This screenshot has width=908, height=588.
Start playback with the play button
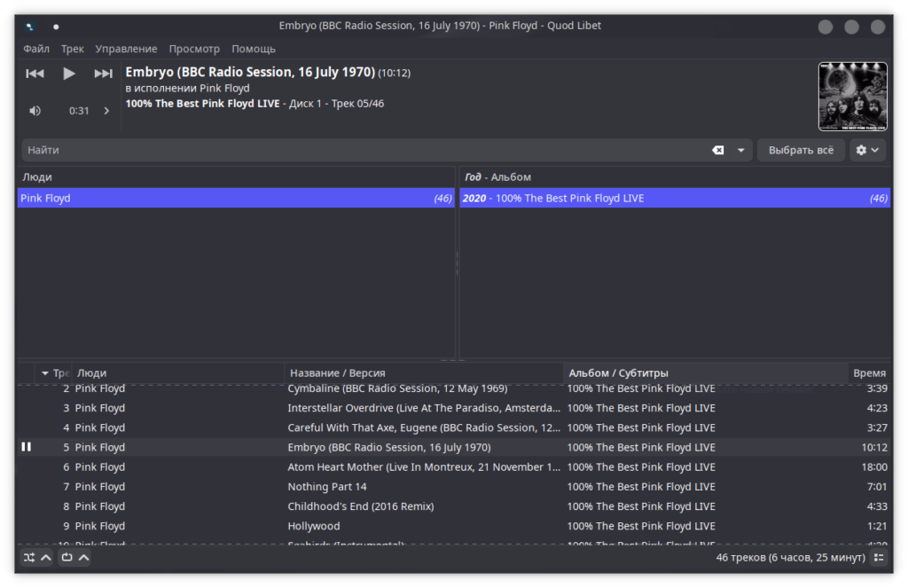pos(69,74)
